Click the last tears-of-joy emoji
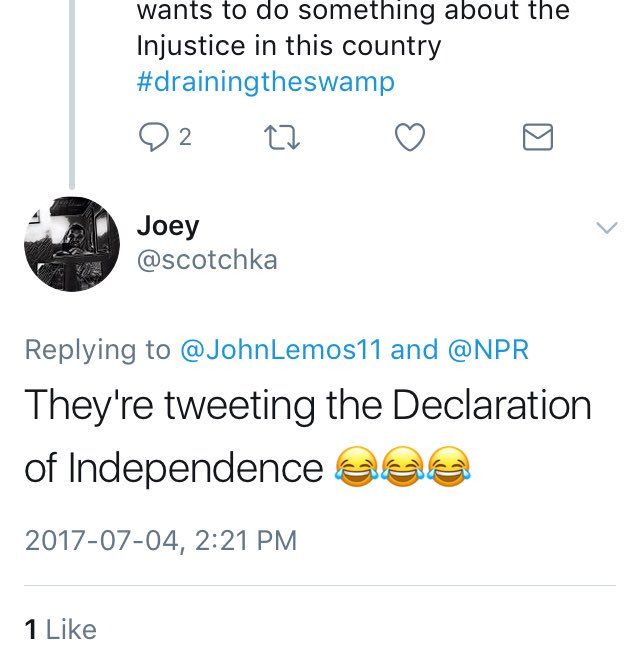639x669 pixels. click(x=447, y=468)
